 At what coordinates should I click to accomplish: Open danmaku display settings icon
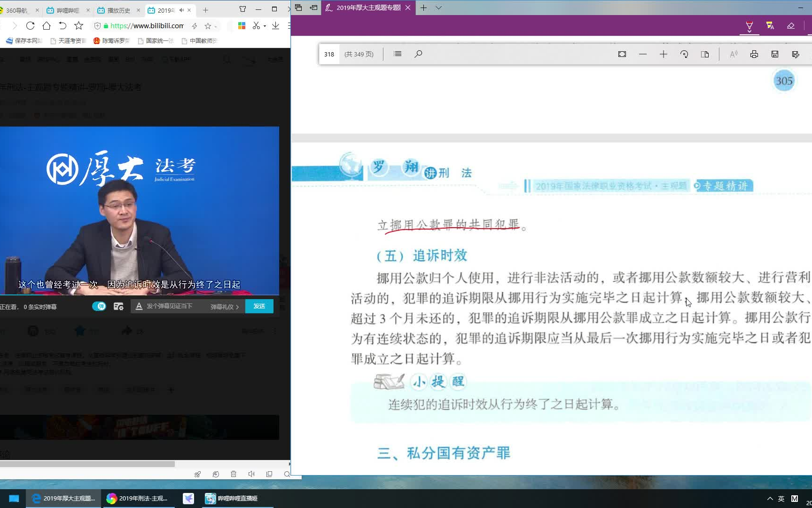click(118, 306)
